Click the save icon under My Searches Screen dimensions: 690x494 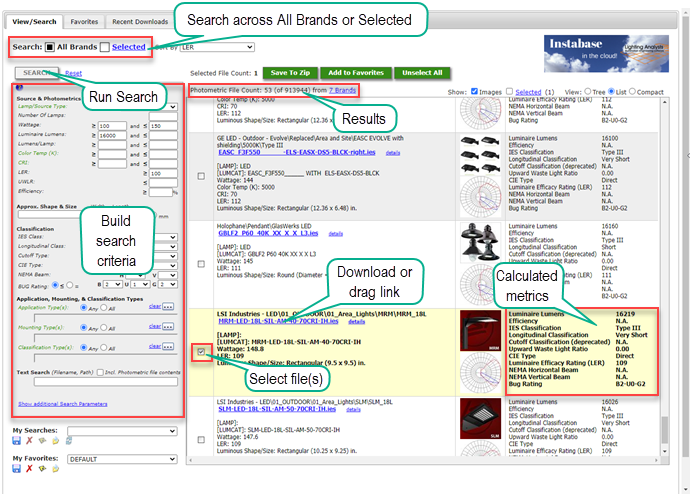coord(16,441)
